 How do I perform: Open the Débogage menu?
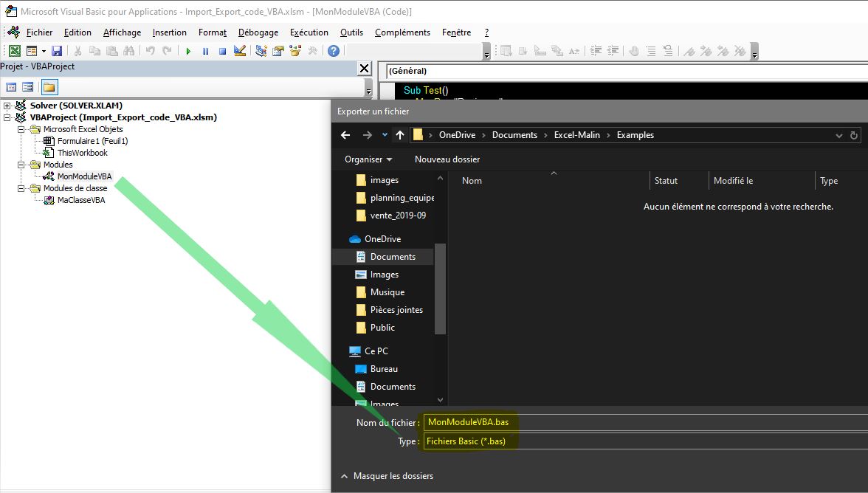tap(258, 32)
